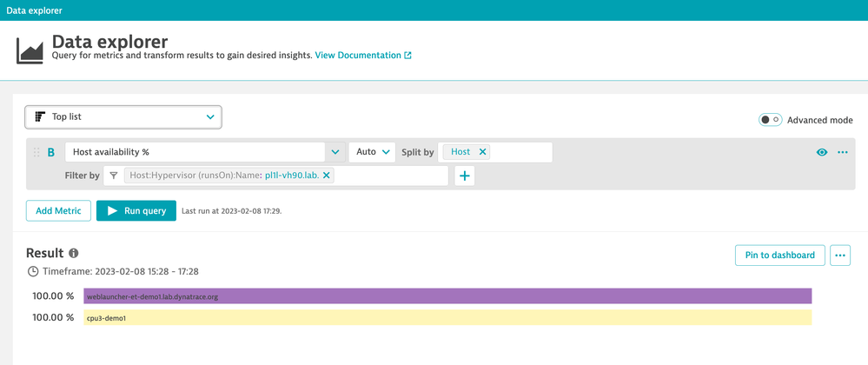Enable the Advanced mode toggle
This screenshot has height=365, width=868.
pyautogui.click(x=770, y=120)
